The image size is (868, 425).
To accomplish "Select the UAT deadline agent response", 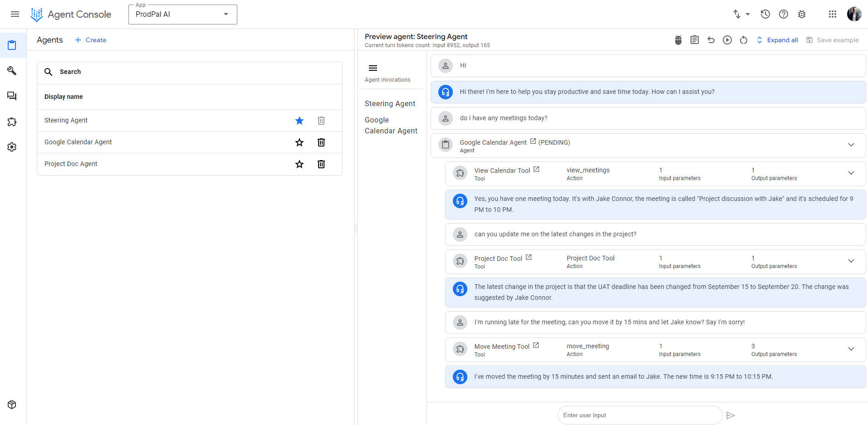I will pyautogui.click(x=655, y=293).
